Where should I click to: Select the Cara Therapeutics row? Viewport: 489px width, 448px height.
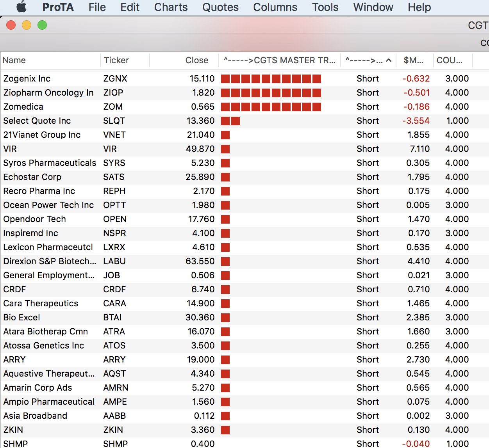coord(244,303)
